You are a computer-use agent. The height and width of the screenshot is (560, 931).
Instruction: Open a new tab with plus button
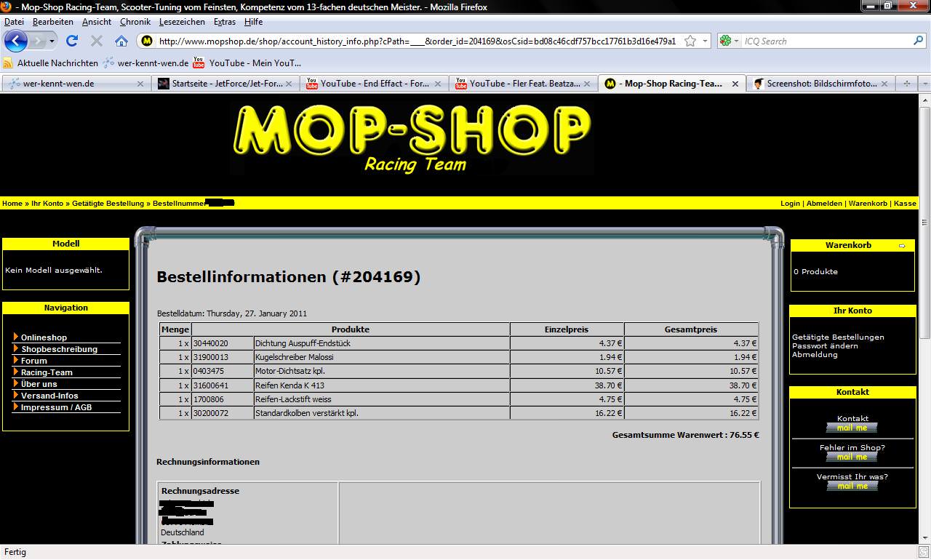[906, 84]
